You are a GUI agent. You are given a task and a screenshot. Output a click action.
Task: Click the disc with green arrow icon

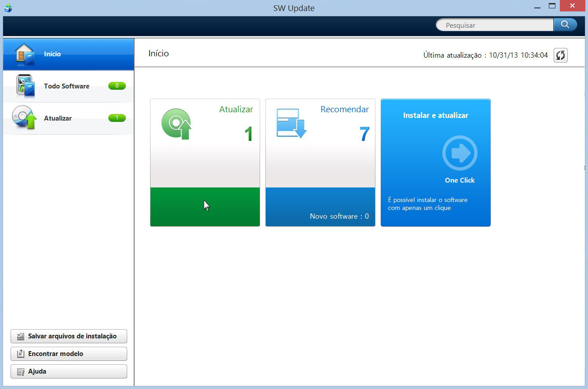click(24, 117)
